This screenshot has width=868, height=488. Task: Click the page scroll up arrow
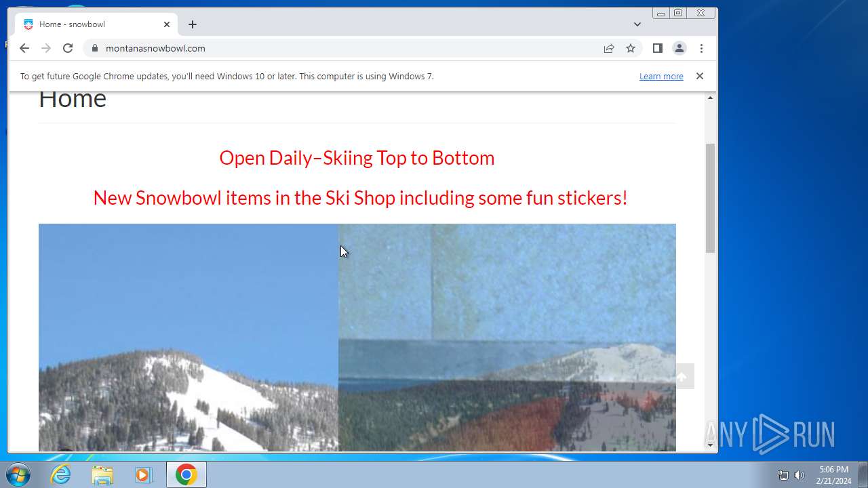[x=711, y=98]
